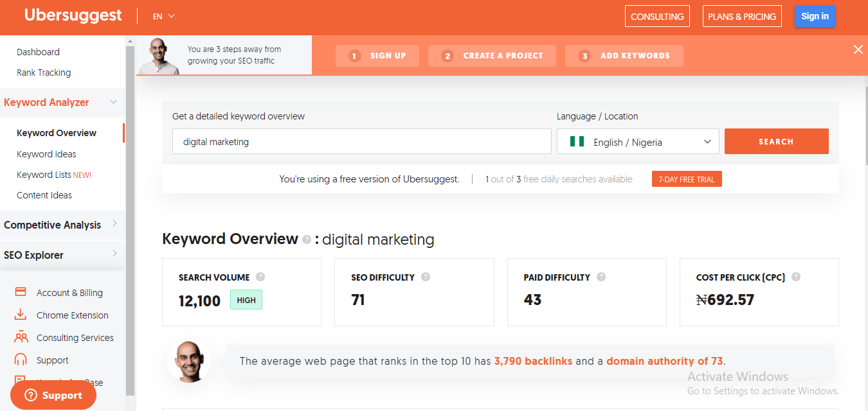Click the orange floating Support button
Image resolution: width=868 pixels, height=411 pixels.
click(53, 396)
